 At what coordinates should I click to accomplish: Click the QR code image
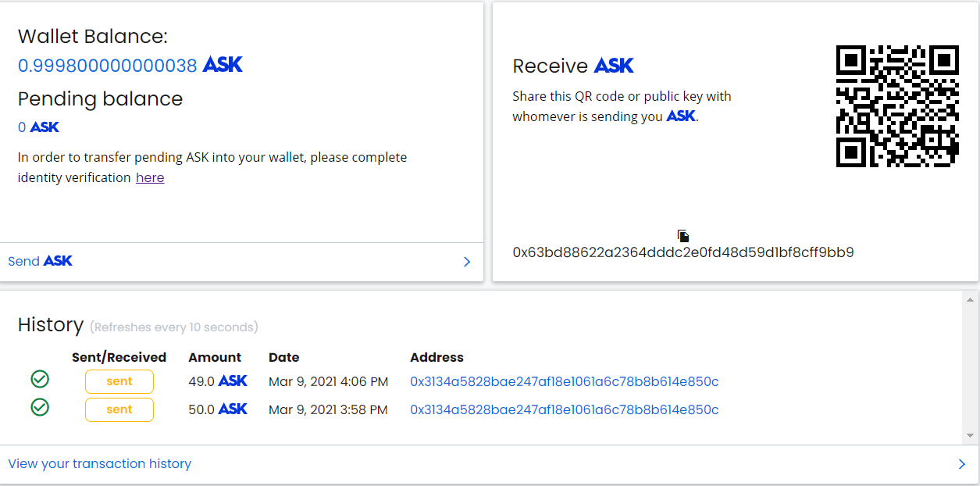coord(897,105)
